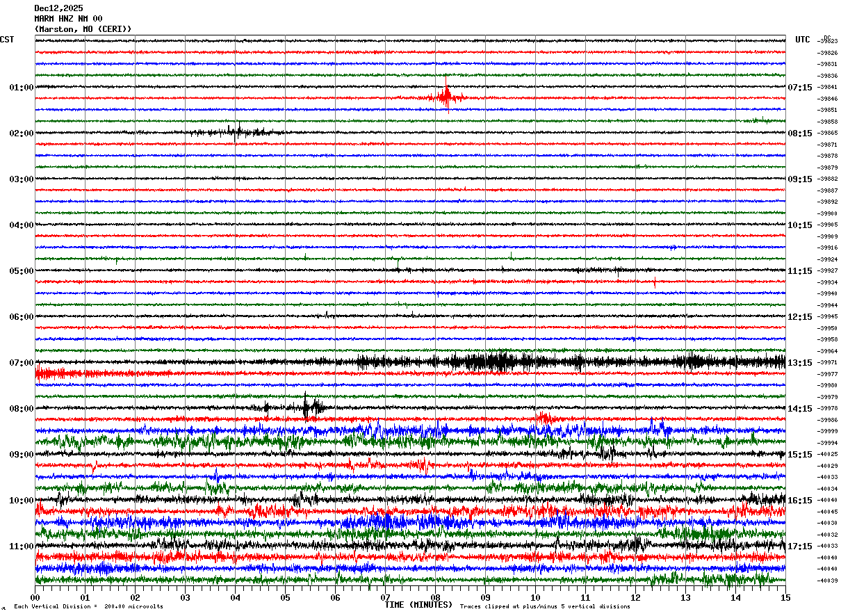Screen dimensions: 841x616
Task: Click minute tick label "12" on time axis
Action: coord(635,597)
